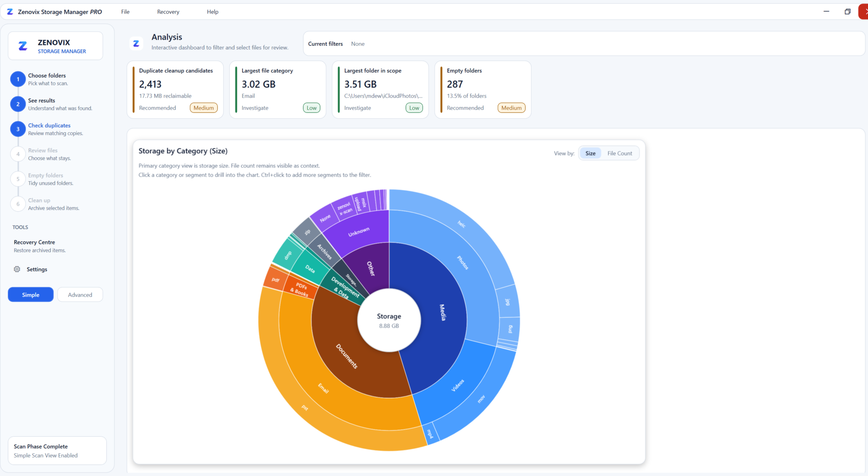Select the Data chart segment
868x476 pixels.
(x=310, y=269)
